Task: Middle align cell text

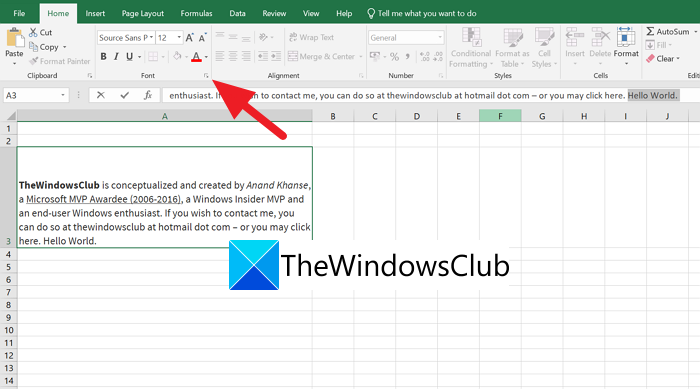Action: click(x=233, y=37)
